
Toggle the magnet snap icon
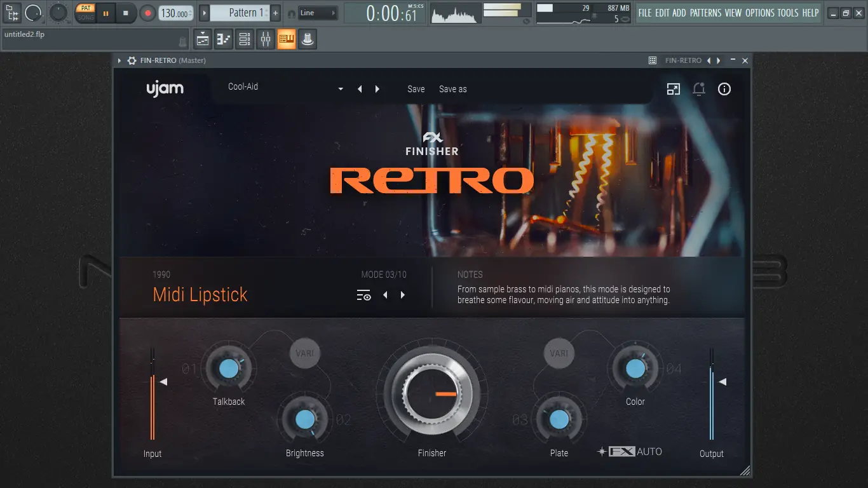(292, 13)
